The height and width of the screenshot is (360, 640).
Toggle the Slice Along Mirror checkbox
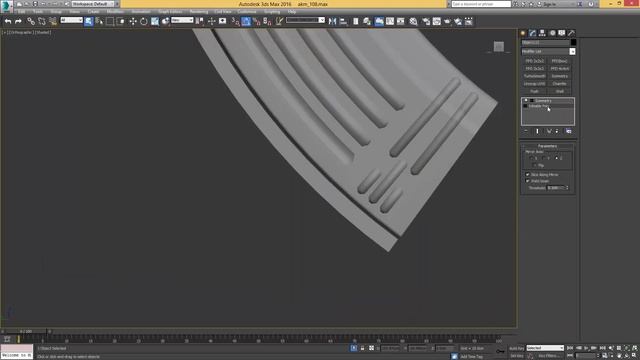(527, 174)
